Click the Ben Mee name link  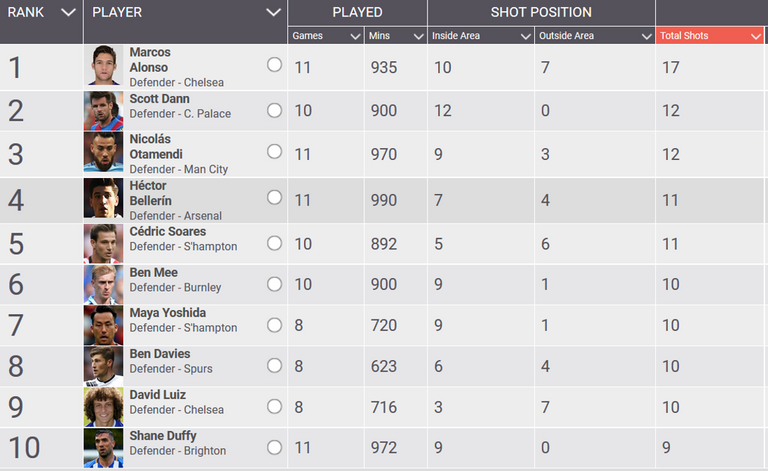point(153,272)
